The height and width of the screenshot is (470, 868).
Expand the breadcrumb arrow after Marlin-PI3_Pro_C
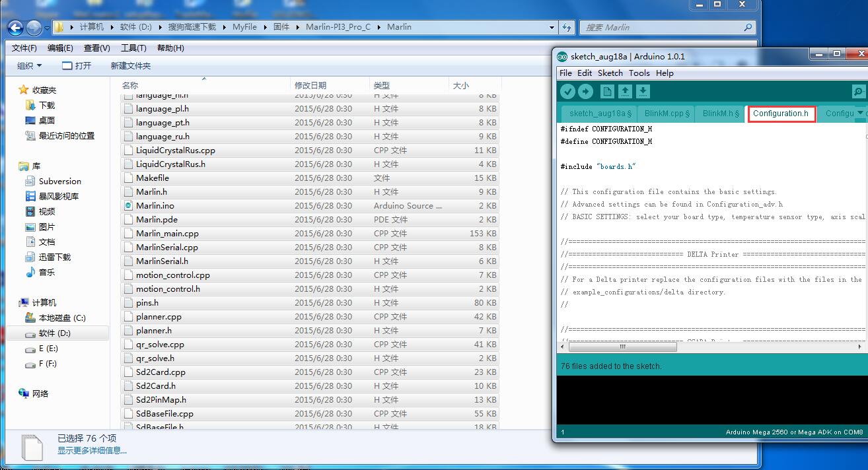point(378,27)
